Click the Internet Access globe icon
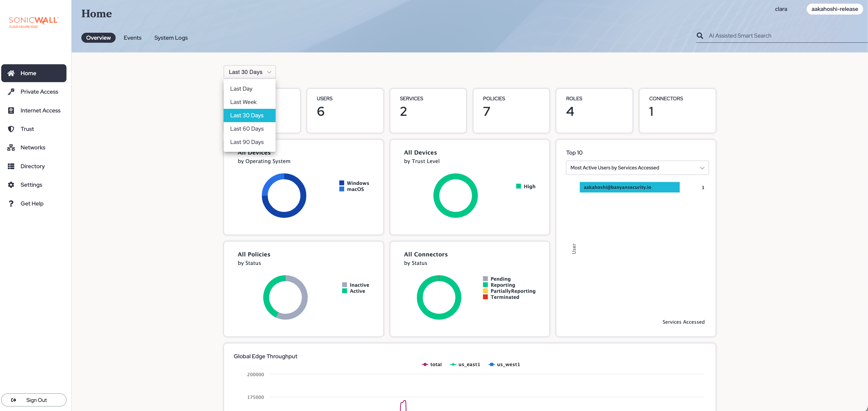 pyautogui.click(x=11, y=110)
